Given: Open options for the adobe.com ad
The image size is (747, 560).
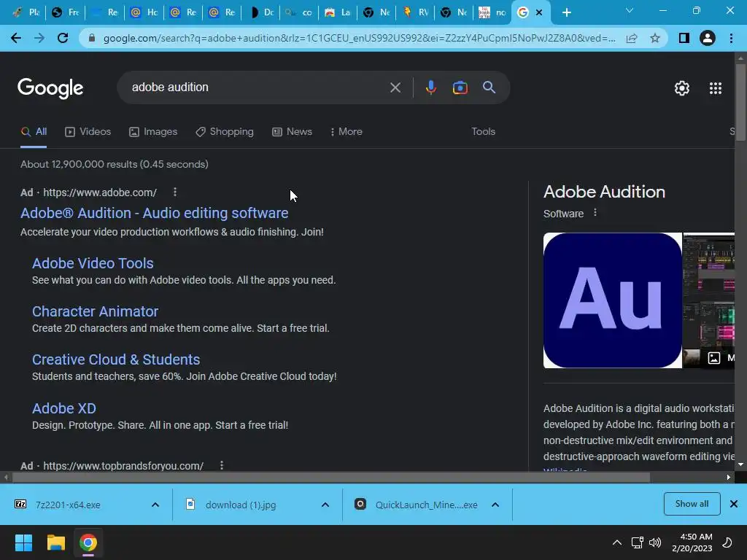Looking at the screenshot, I should point(175,192).
